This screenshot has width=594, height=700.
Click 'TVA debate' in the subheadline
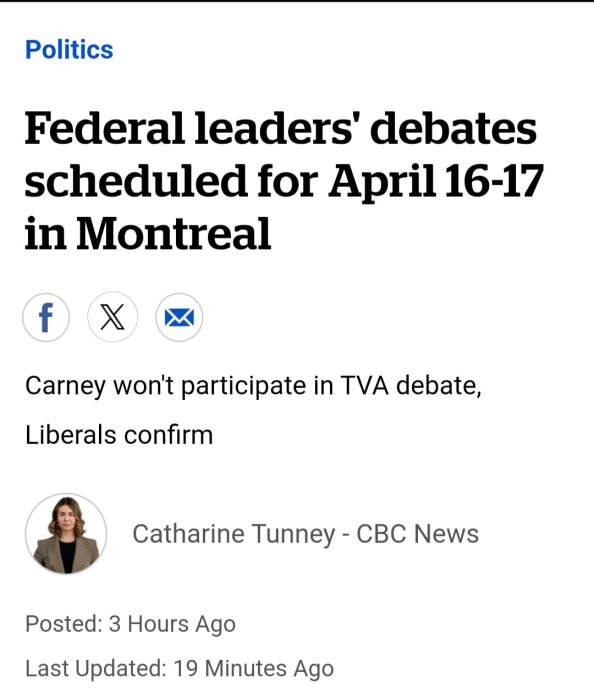411,386
